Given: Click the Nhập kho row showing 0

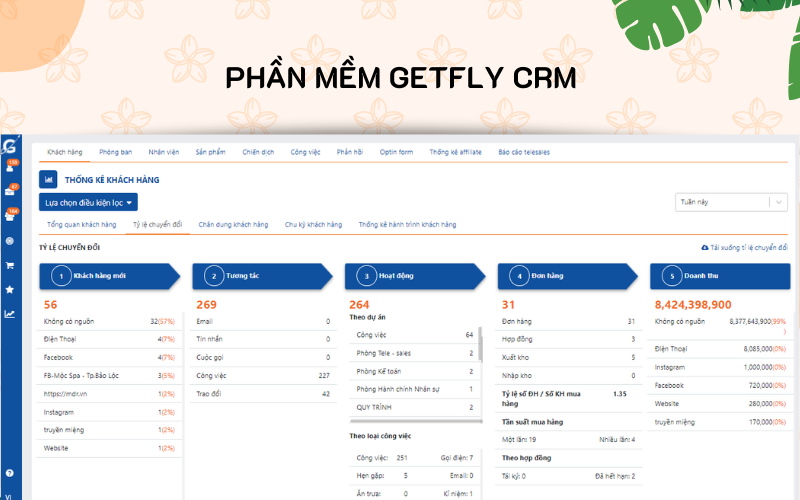Looking at the screenshot, I should [x=568, y=376].
